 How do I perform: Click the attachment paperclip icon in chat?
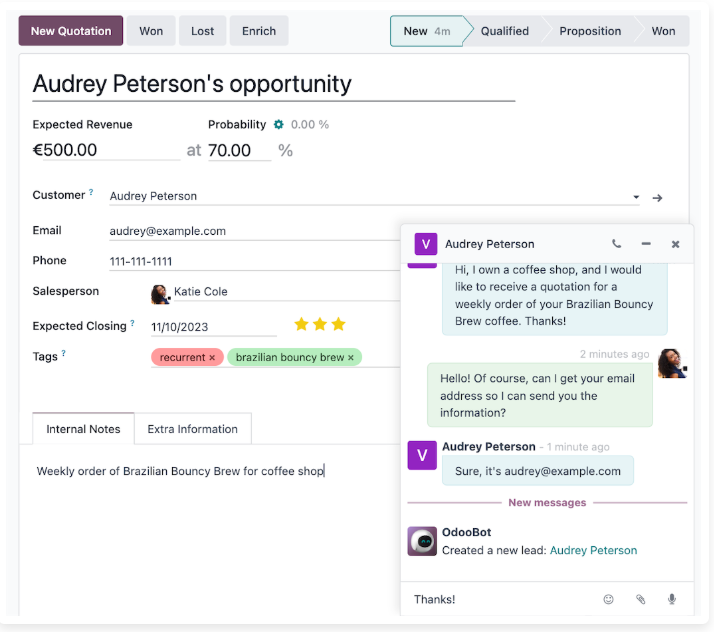tap(640, 599)
